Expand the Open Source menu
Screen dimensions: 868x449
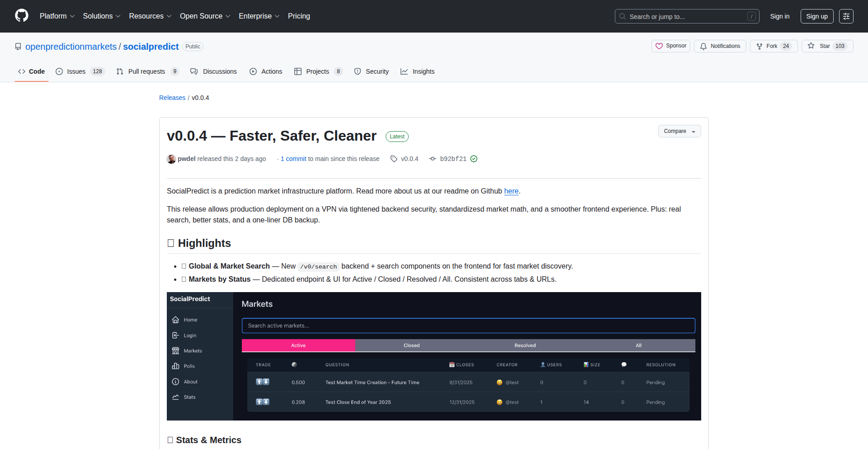[205, 16]
